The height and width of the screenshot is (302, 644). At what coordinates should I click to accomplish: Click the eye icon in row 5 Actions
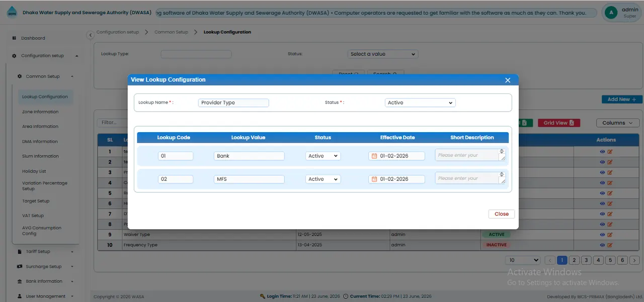pyautogui.click(x=602, y=193)
